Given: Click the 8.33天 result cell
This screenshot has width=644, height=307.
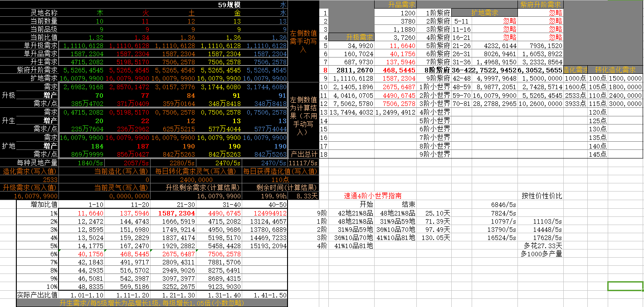Looking at the screenshot, I should tap(303, 196).
